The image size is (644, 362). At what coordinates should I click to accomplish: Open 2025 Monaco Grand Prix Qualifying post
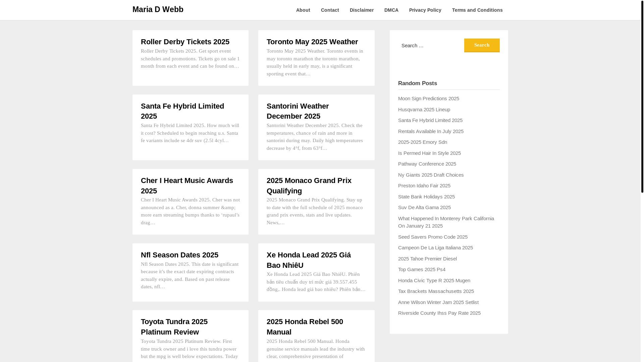click(x=309, y=185)
